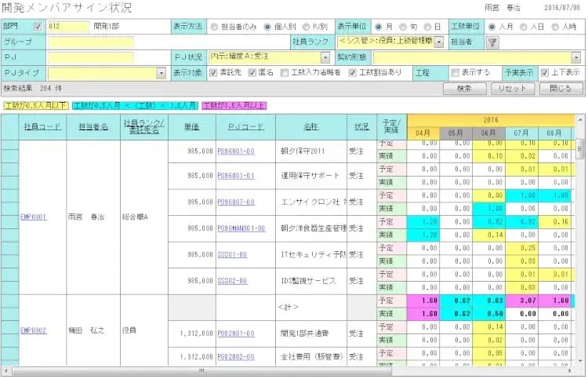Sort by the 社員コード column header
The height and width of the screenshot is (379, 588).
tap(42, 126)
